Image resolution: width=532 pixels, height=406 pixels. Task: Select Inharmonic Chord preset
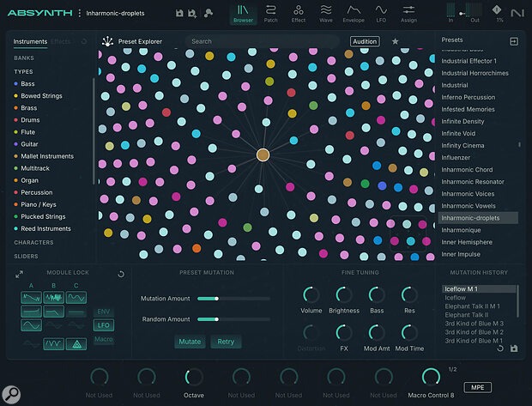(x=467, y=170)
